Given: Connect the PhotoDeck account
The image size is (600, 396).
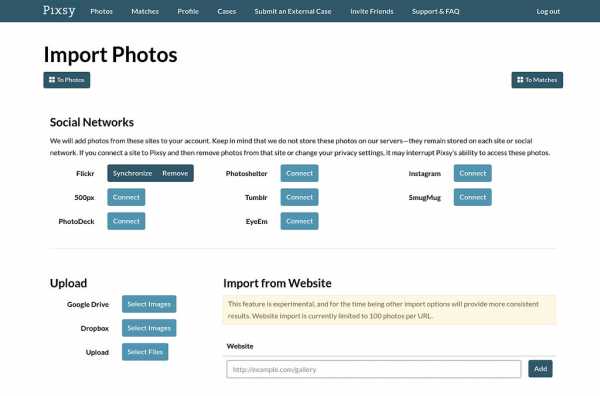Looking at the screenshot, I should pos(126,221).
